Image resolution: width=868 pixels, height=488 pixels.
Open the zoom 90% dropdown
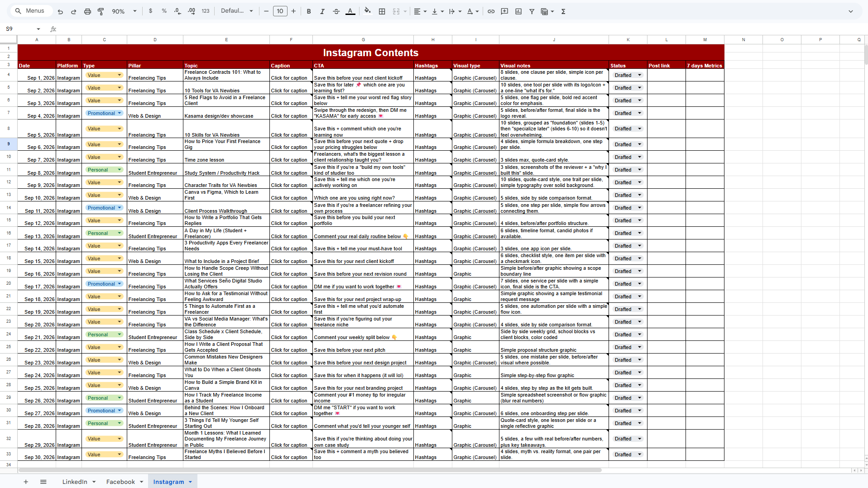pyautogui.click(x=124, y=11)
